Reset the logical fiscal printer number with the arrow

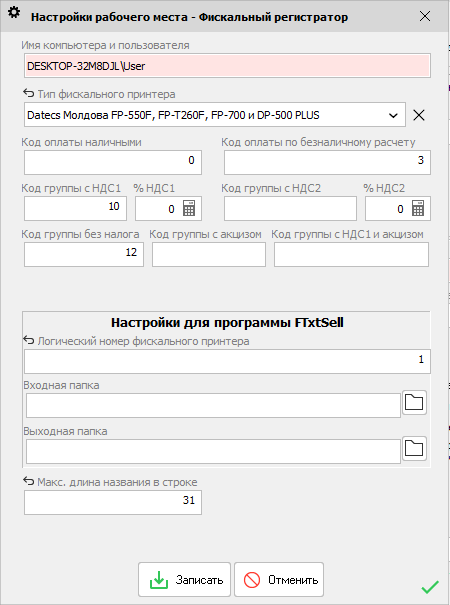(29, 340)
